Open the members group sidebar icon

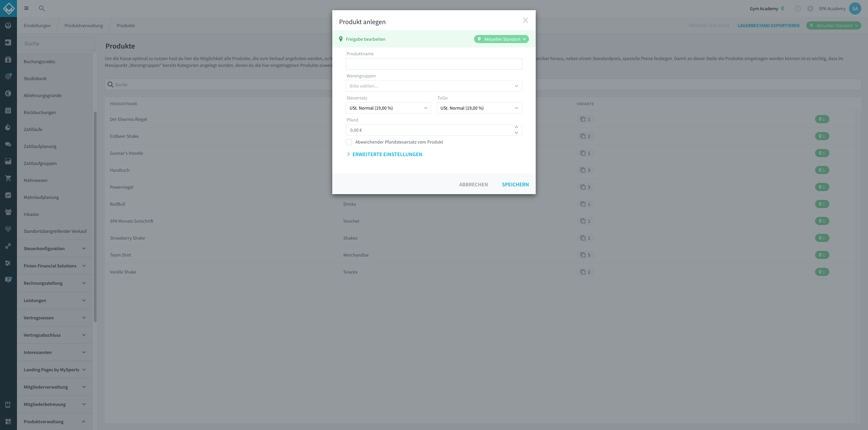tap(8, 212)
